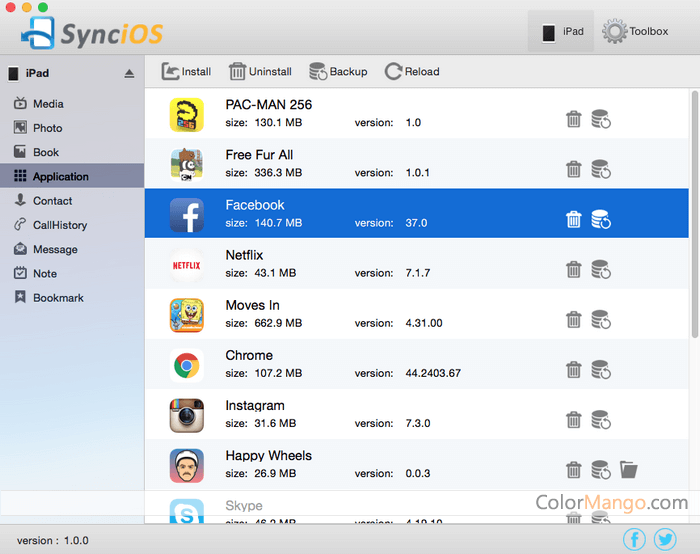Click the backup icon for Free Fur All
The image size is (700, 554).
click(x=600, y=169)
